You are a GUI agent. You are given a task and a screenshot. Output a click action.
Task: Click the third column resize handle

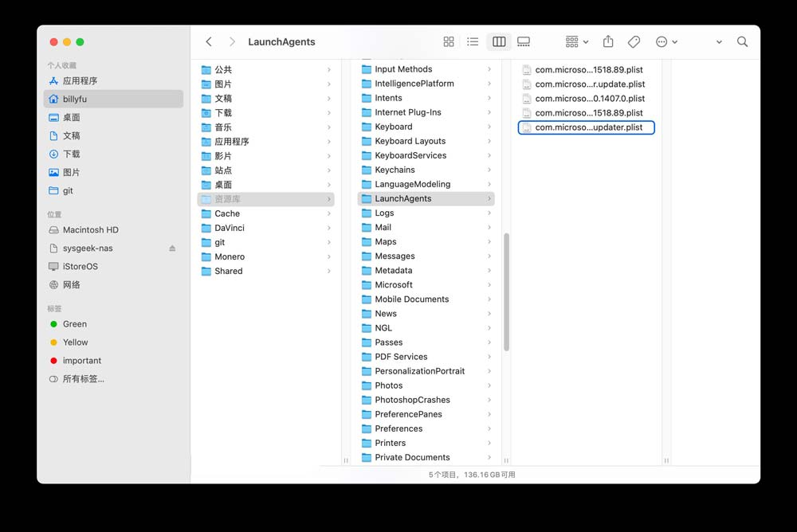(x=665, y=460)
